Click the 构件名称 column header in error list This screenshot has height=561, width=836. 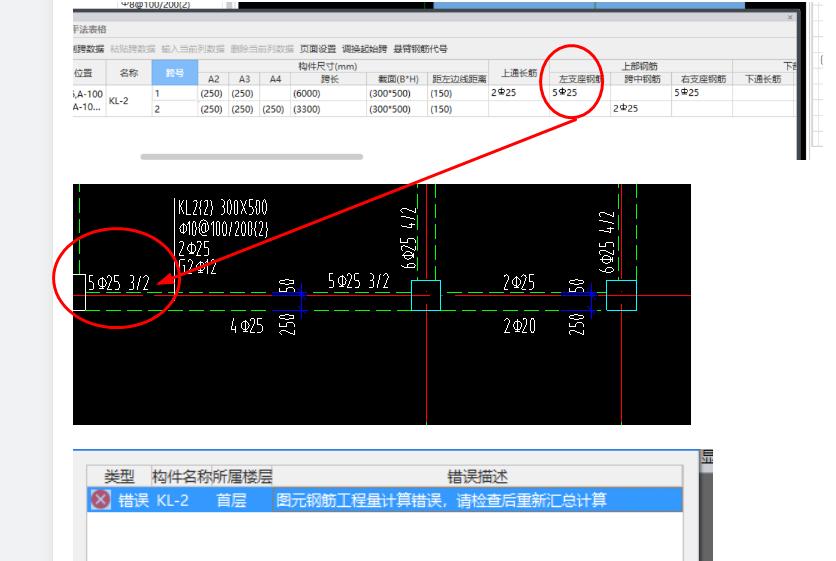pyautogui.click(x=182, y=476)
